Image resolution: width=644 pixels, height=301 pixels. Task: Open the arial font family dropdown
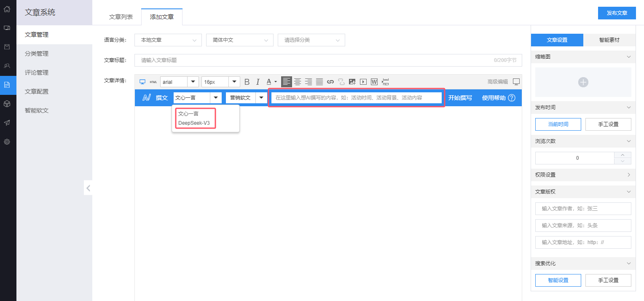click(x=180, y=82)
